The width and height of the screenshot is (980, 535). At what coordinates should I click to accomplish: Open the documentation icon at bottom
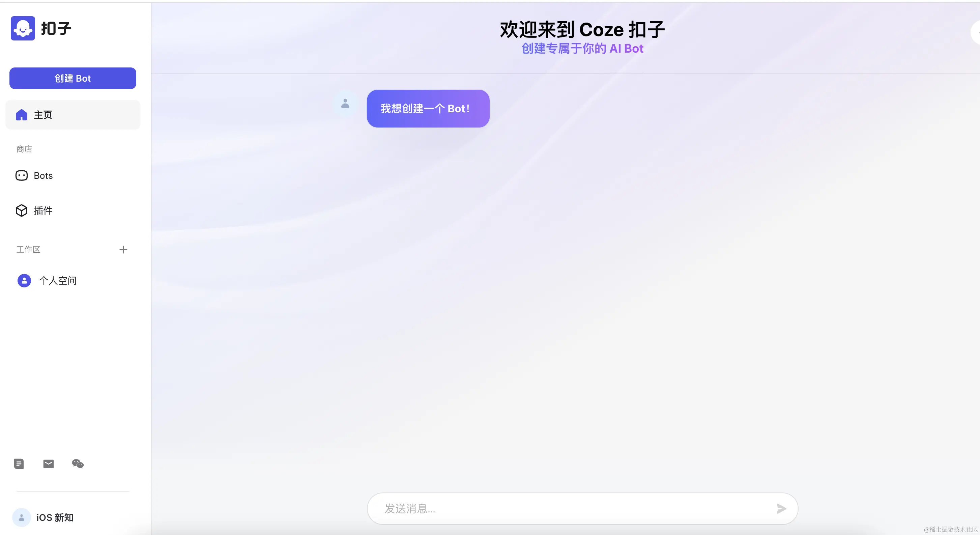coord(19,464)
